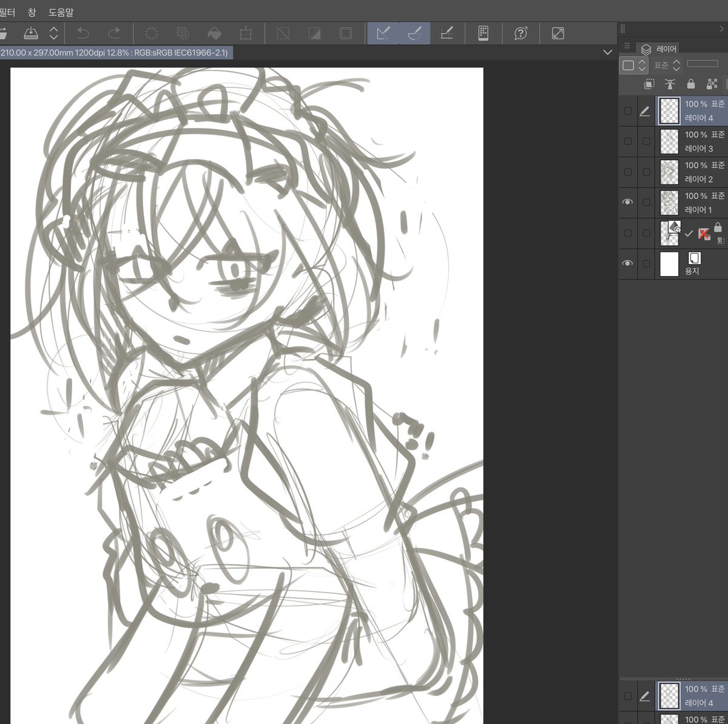Click the Scale/Rotate transform icon
Image resolution: width=728 pixels, height=724 pixels.
246,33
